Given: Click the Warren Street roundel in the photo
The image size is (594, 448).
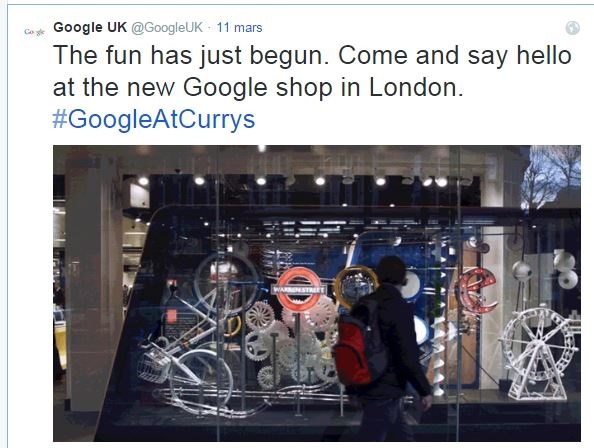Looking at the screenshot, I should [x=299, y=290].
